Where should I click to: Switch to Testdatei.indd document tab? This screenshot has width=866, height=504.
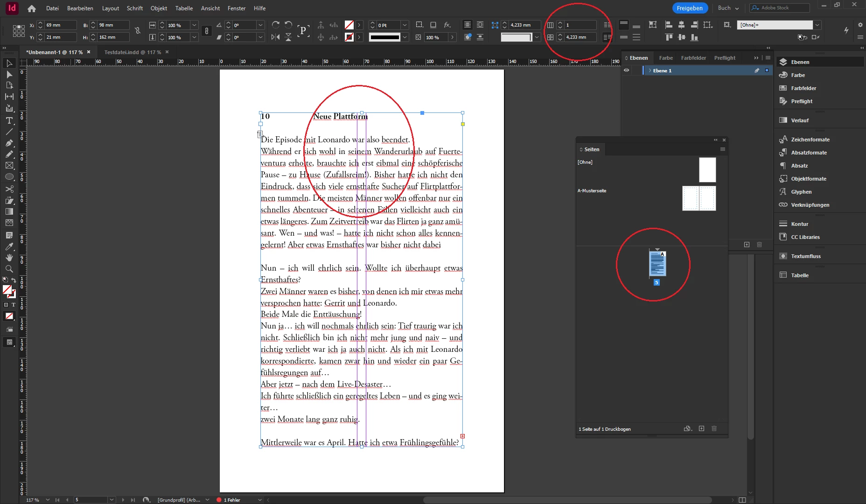point(133,52)
